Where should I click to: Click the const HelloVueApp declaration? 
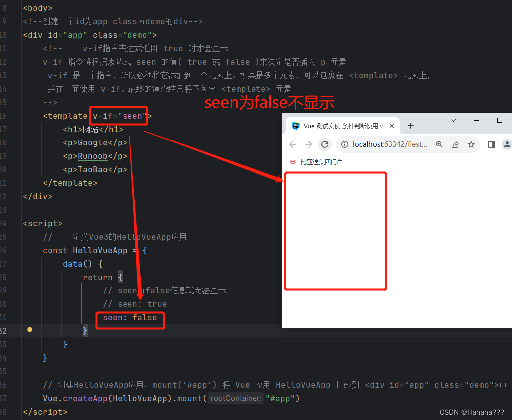pyautogui.click(x=95, y=250)
